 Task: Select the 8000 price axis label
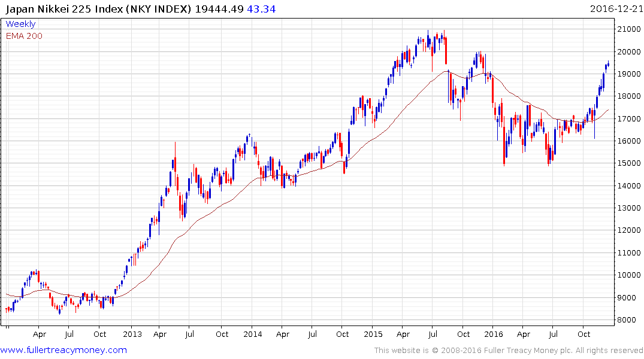(629, 320)
